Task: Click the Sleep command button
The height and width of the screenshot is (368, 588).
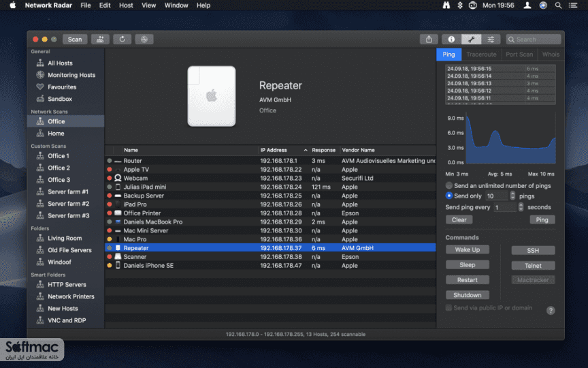Action: point(468,264)
